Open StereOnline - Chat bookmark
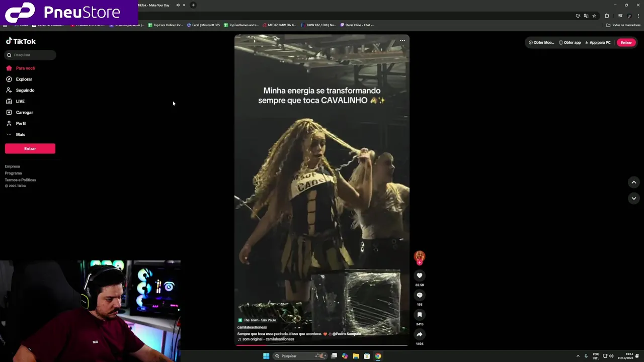 point(358,25)
